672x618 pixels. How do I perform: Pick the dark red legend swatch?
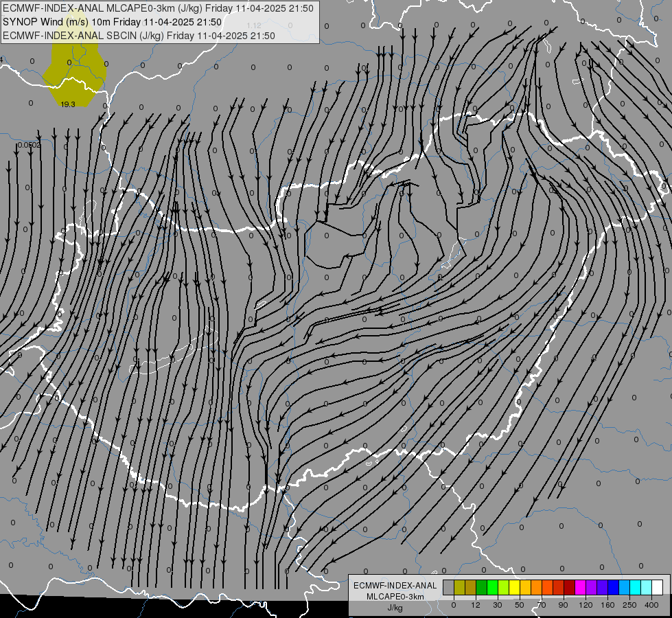[x=570, y=588]
